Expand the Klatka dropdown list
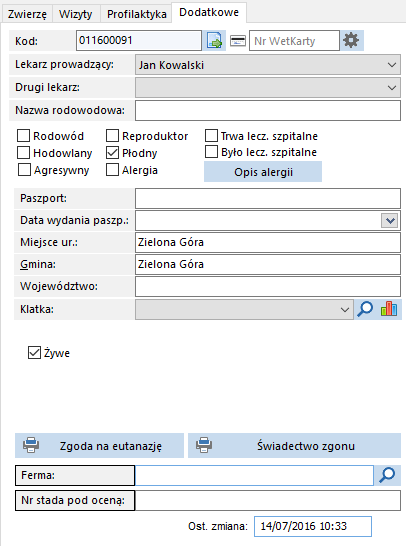Screen dimensions: 406x546 point(345,309)
